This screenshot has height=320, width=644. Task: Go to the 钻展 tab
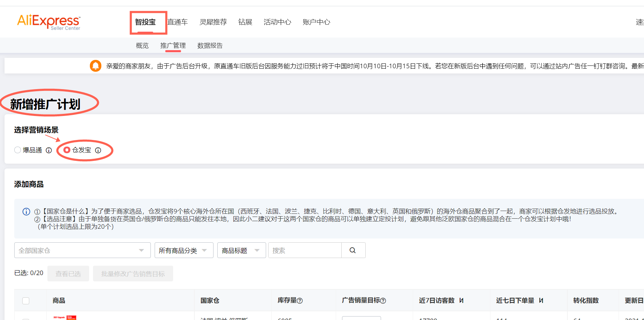pos(245,22)
